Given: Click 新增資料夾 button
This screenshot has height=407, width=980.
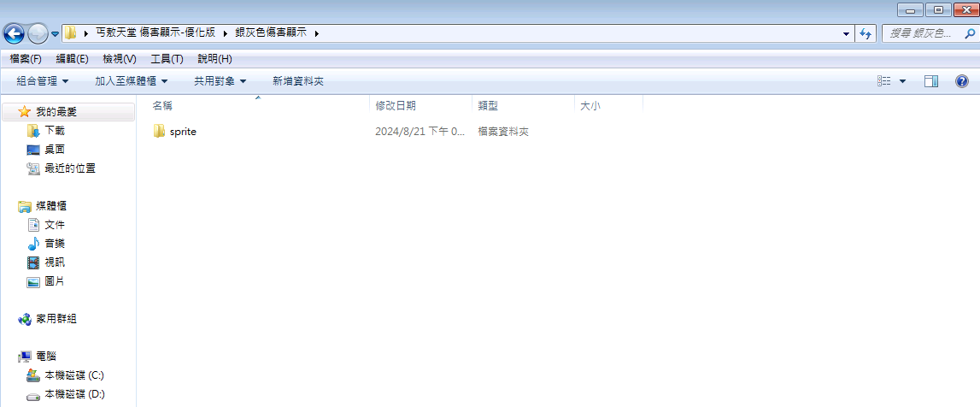Looking at the screenshot, I should [x=298, y=81].
